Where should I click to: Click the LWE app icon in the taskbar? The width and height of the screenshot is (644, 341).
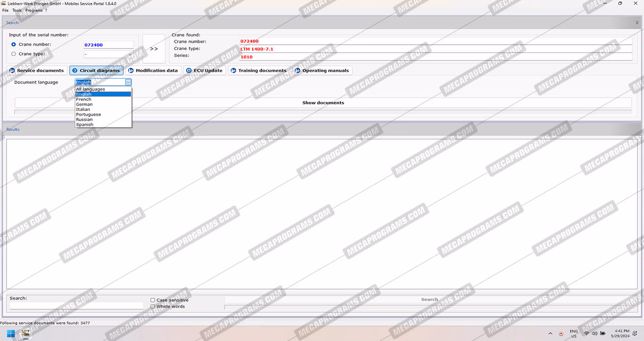(25, 333)
